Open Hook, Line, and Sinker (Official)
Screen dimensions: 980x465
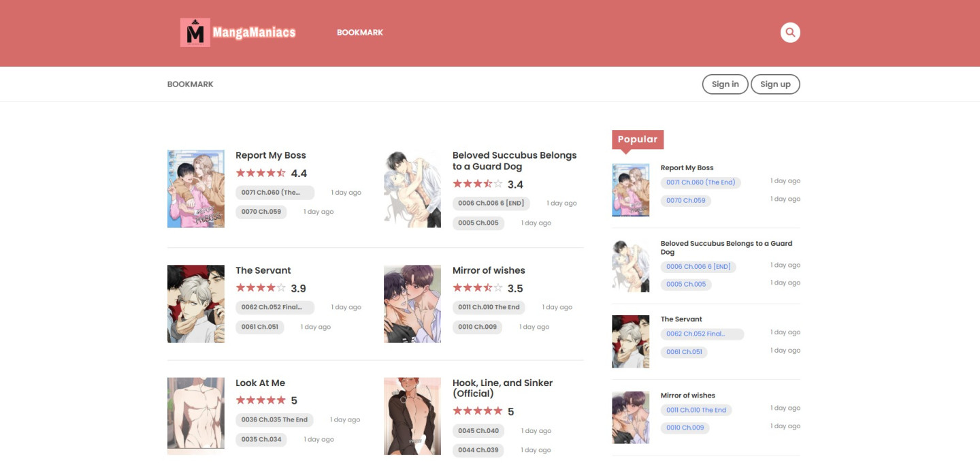coord(502,389)
